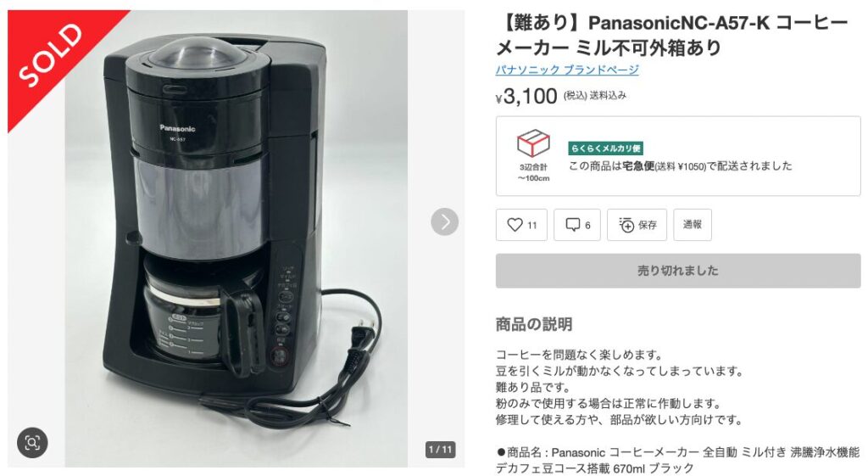
Task: Click the product title heading
Action: [x=672, y=36]
